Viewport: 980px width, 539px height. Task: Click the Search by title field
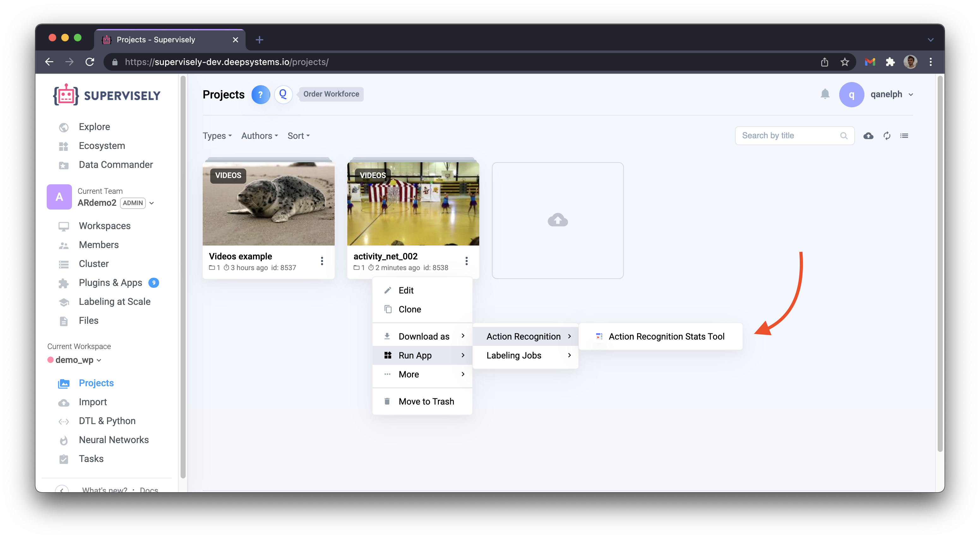click(x=787, y=136)
